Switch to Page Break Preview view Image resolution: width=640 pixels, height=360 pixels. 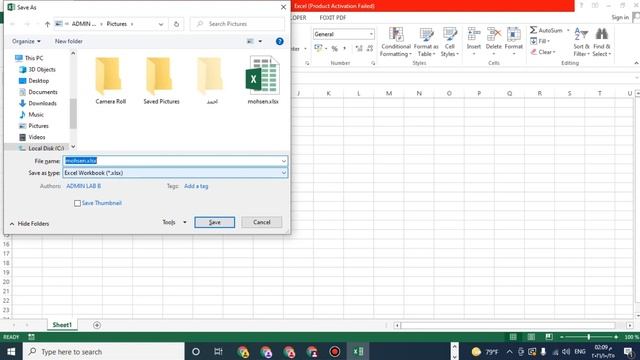pos(549,337)
